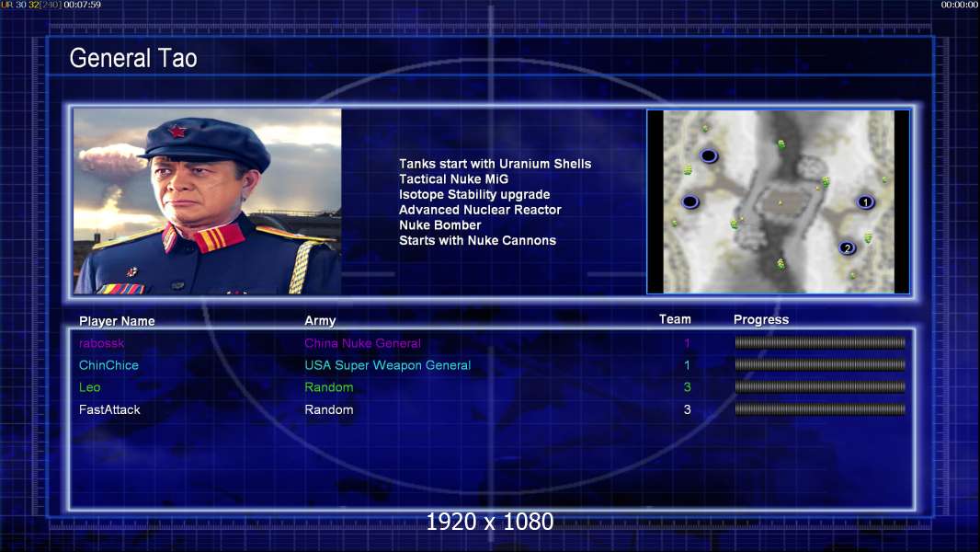Click "Isotope Stability upgrade" line
Screen dimensions: 980x552
coord(474,194)
